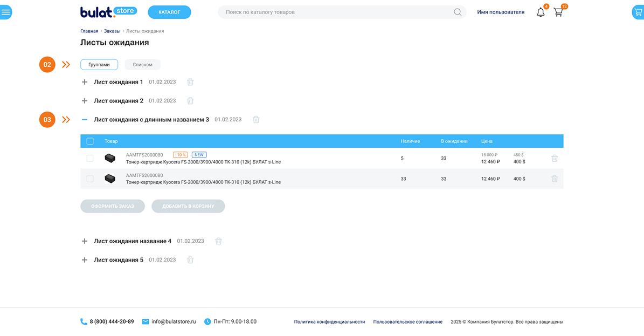Click the search magnifier icon
The height and width of the screenshot is (336, 644).
458,12
